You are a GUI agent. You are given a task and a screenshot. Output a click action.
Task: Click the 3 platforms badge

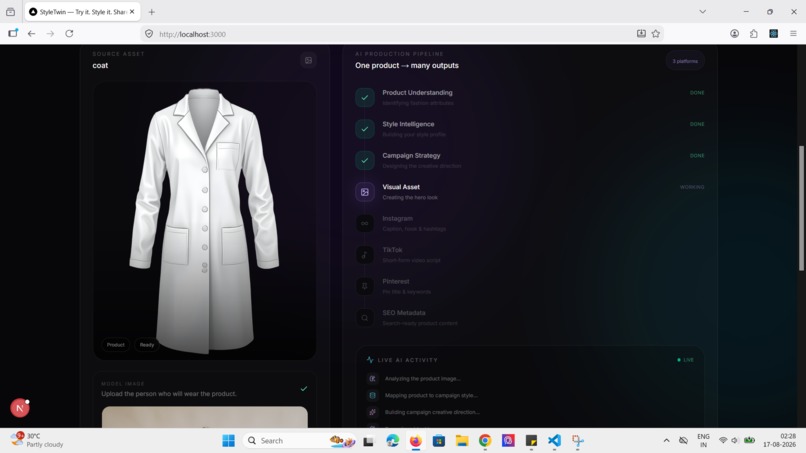(x=685, y=61)
